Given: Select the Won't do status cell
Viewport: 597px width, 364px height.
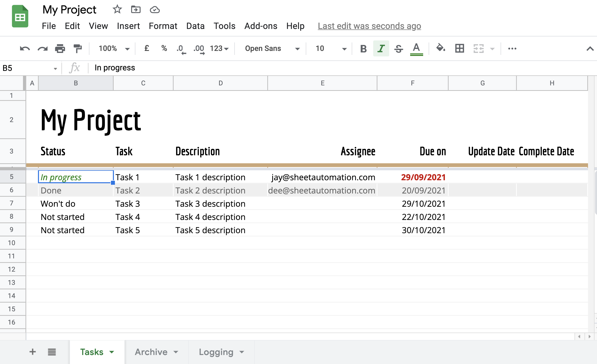Looking at the screenshot, I should (76, 203).
